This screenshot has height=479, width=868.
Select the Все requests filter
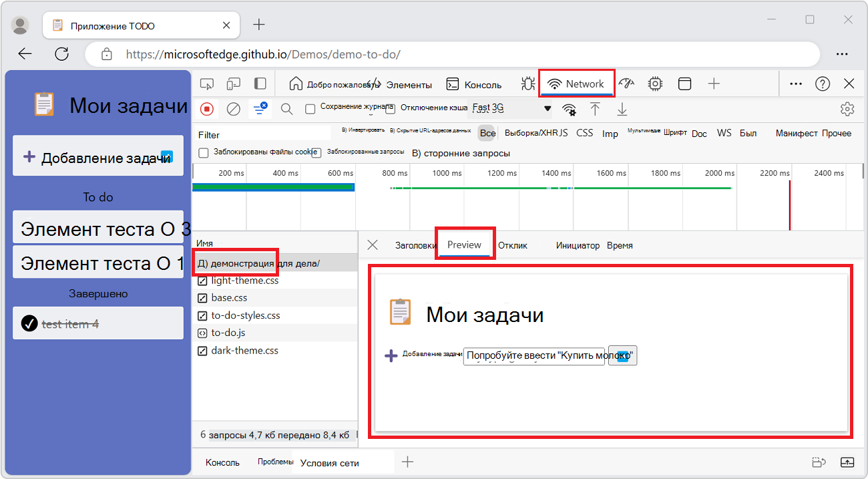click(x=487, y=133)
